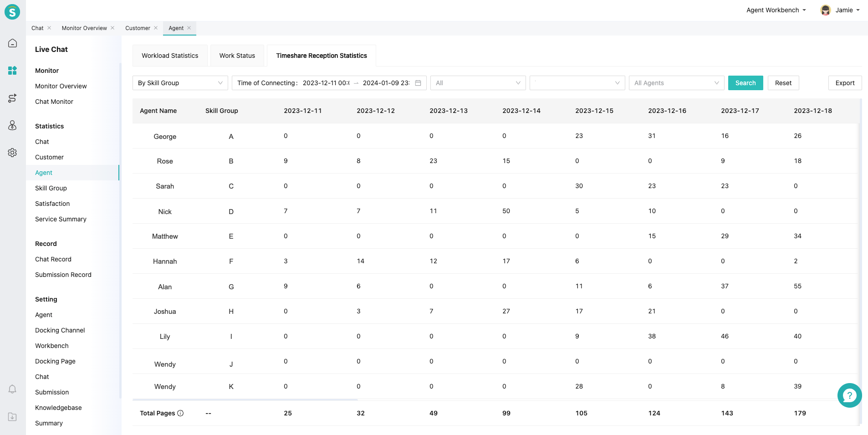Close the Chat tab
Viewport: 868px width, 435px height.
point(49,28)
